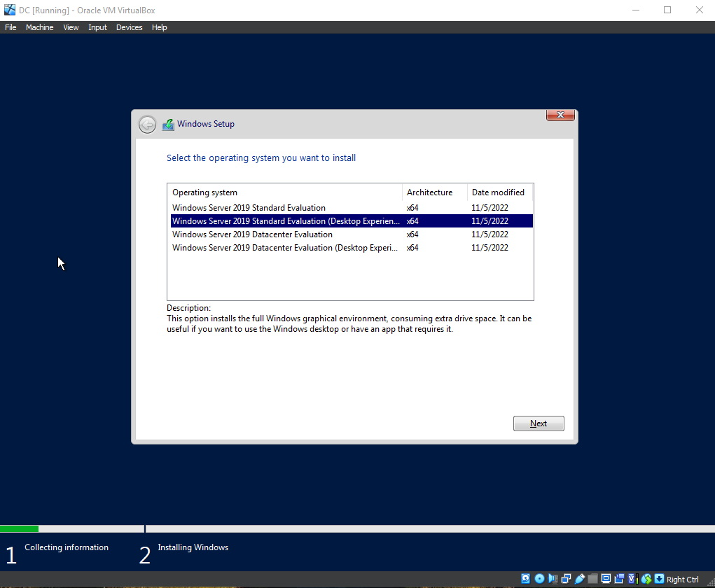Click the optical disk status icon
The width and height of the screenshot is (715, 588).
(x=539, y=578)
